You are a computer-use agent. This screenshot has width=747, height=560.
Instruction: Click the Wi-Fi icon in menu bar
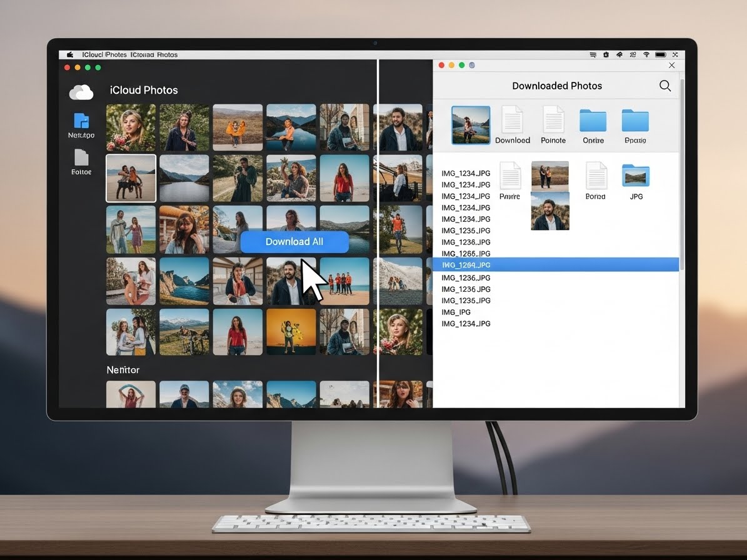point(646,55)
